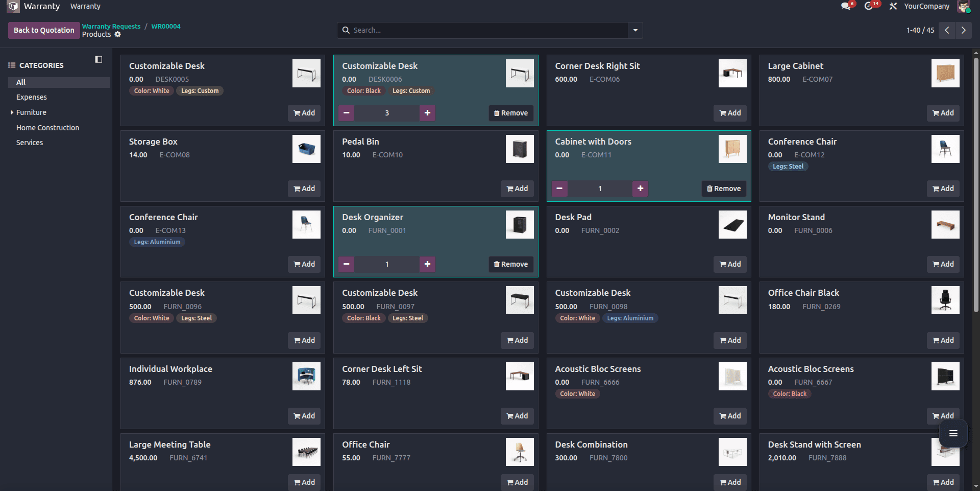This screenshot has height=491, width=980.
Task: Select the Warranty menu item
Action: (85, 6)
